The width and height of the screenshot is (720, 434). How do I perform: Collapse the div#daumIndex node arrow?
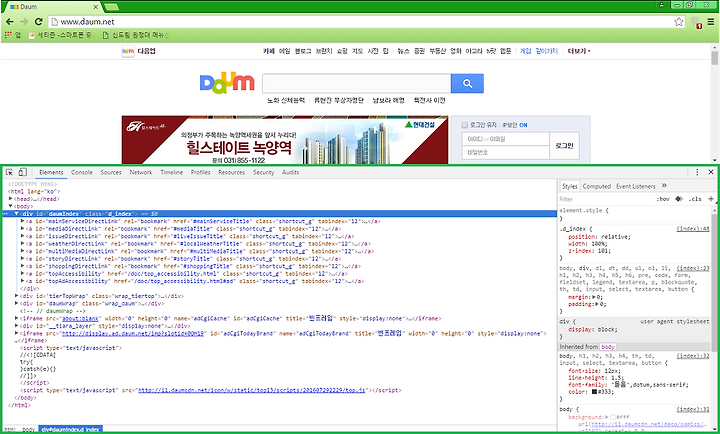[17, 214]
